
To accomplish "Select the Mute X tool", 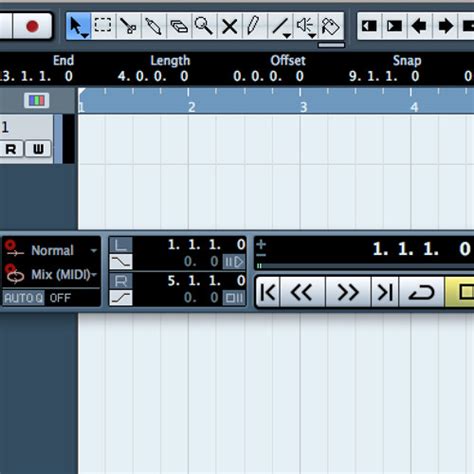I will pyautogui.click(x=229, y=26).
